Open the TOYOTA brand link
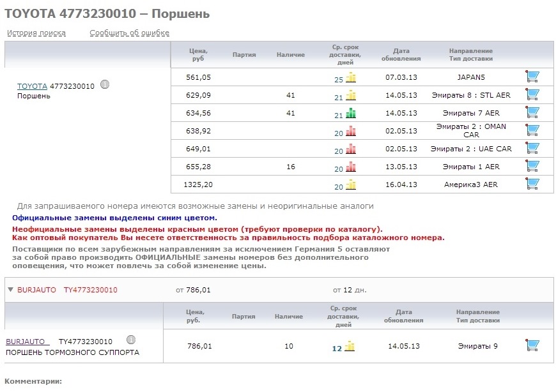This screenshot has height=392, width=556. coord(32,86)
